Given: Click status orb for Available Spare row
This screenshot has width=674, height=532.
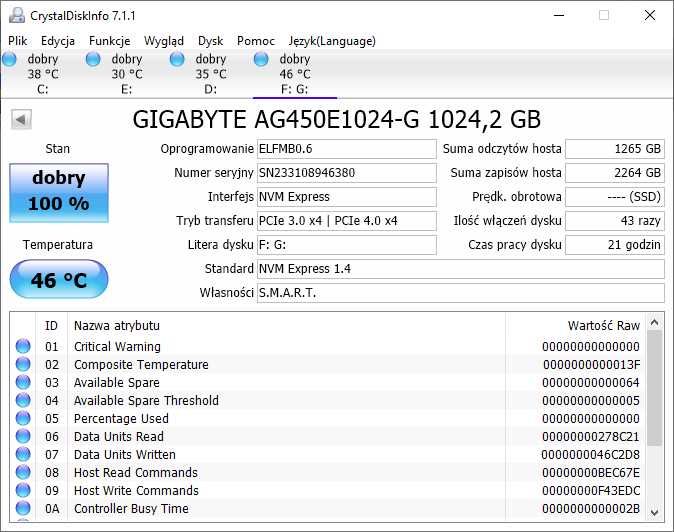Looking at the screenshot, I should 23,382.
